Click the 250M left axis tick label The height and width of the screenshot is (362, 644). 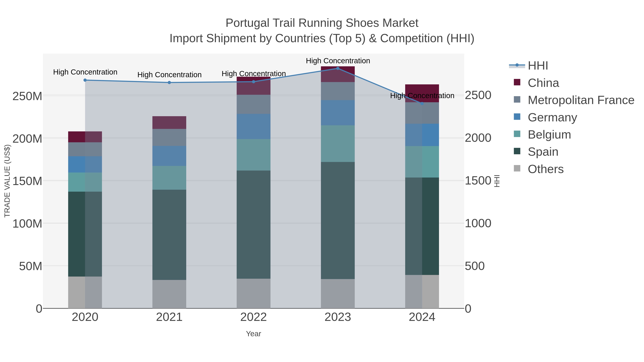[x=27, y=96]
